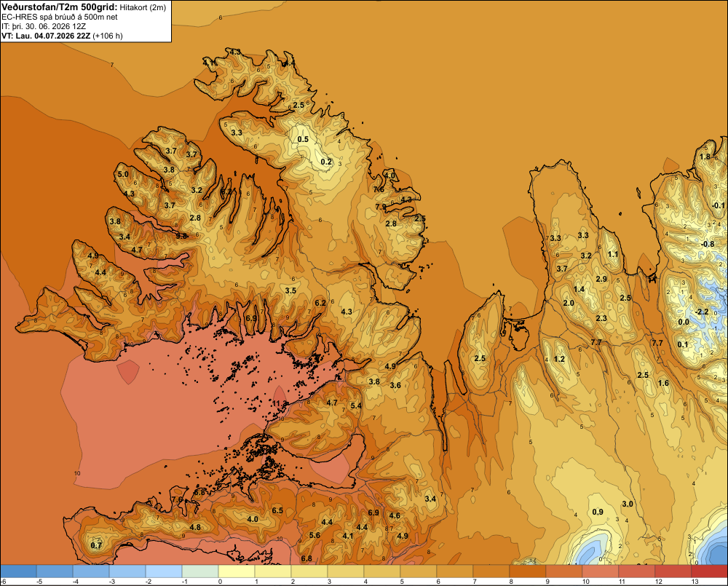Select the 0.5 reading on the pale highland
728x586 pixels.
point(303,139)
